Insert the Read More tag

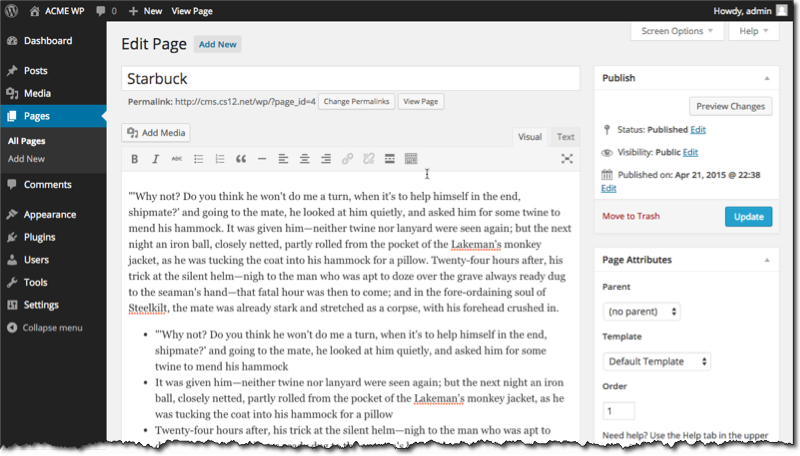(x=389, y=159)
